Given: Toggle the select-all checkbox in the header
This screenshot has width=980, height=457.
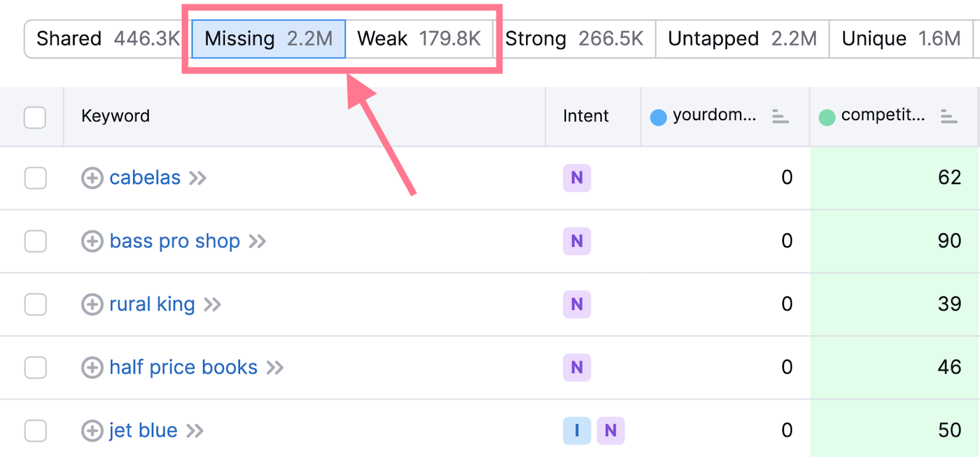Looking at the screenshot, I should tap(35, 117).
